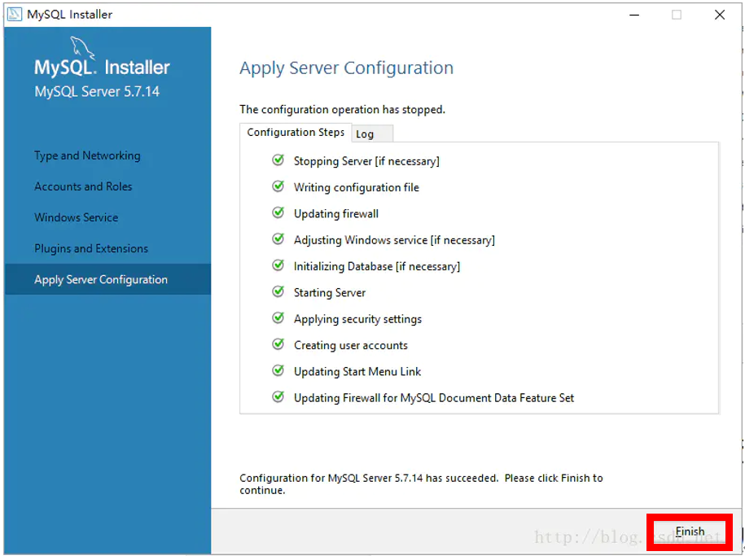This screenshot has width=745, height=560.
Task: Select Apply Server Configuration in the sidebar
Action: coord(101,278)
